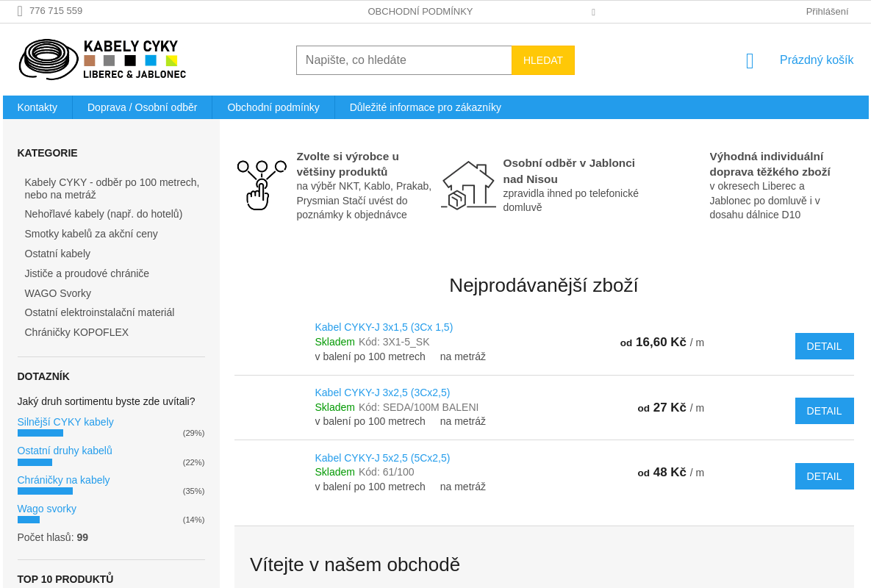Open product Kabel CYKY-J 5x2,5 (5Cx2,5)
This screenshot has height=588, width=882.
coord(382,458)
